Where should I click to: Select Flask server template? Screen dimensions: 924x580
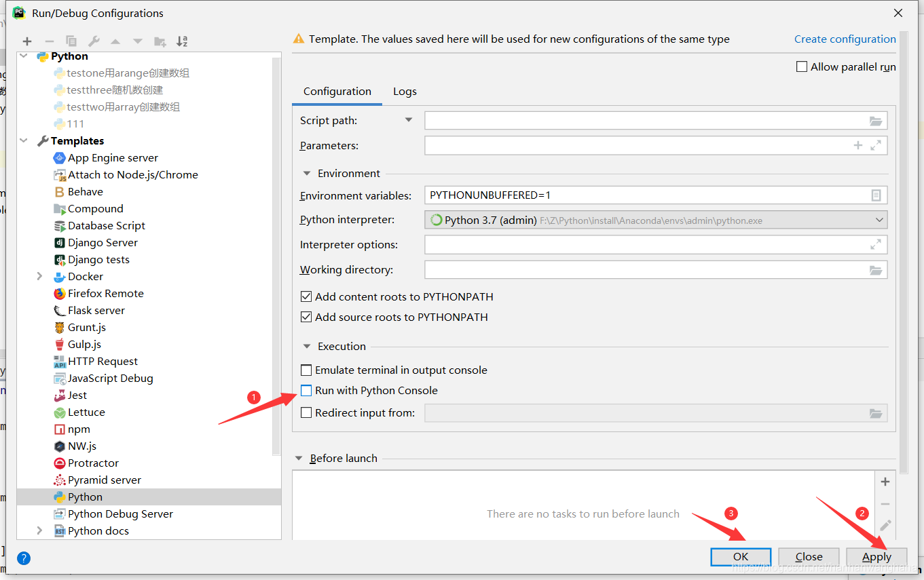[89, 310]
